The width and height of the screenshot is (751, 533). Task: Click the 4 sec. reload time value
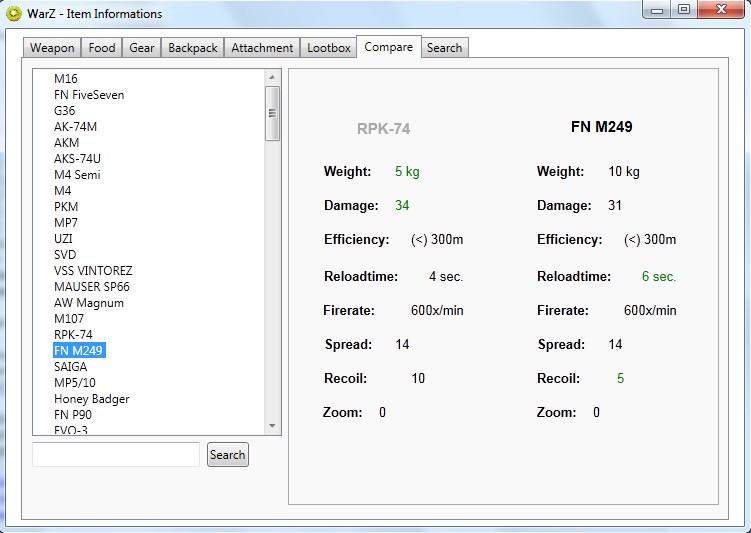click(x=446, y=276)
